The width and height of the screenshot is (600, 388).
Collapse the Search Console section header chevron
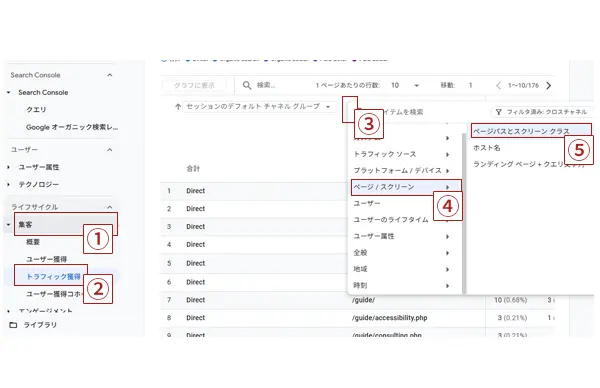pos(110,75)
